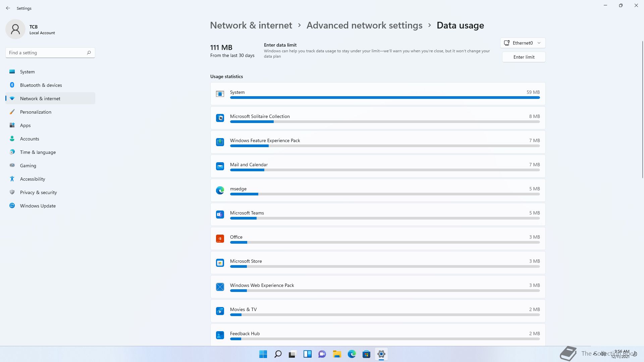Open File Explorer from the taskbar
The image size is (644, 362).
click(337, 354)
